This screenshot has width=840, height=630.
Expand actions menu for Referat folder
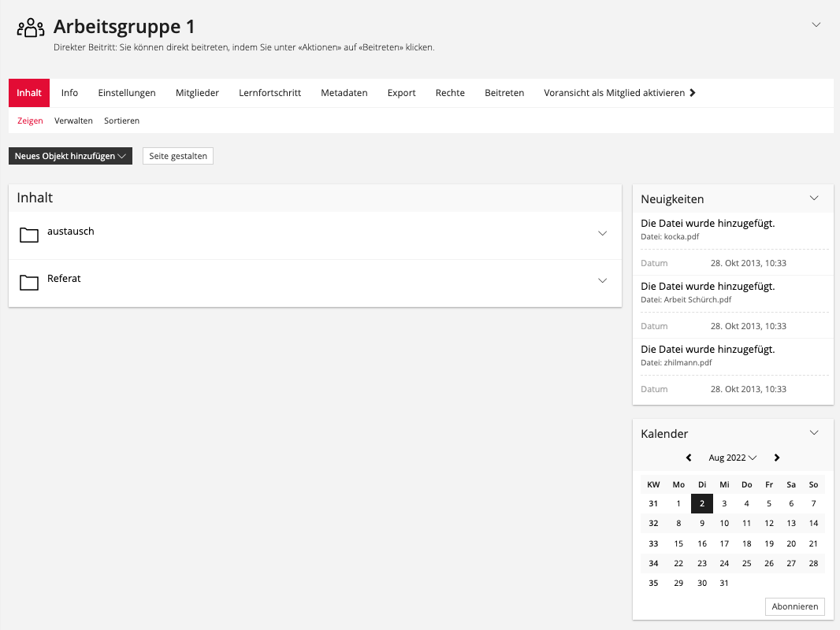(603, 280)
